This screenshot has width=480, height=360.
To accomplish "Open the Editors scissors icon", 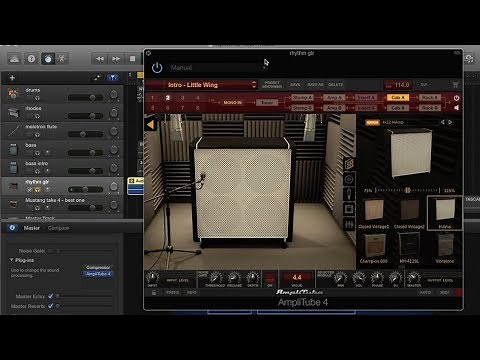I will point(62,59).
